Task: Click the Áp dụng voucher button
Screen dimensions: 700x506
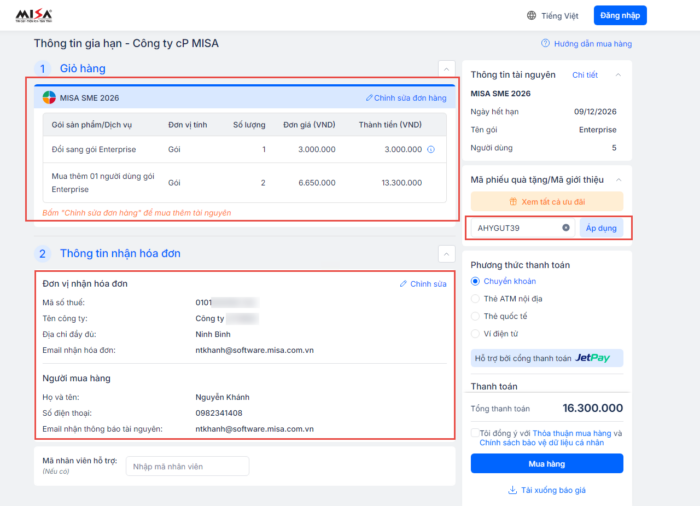Action: pos(602,228)
